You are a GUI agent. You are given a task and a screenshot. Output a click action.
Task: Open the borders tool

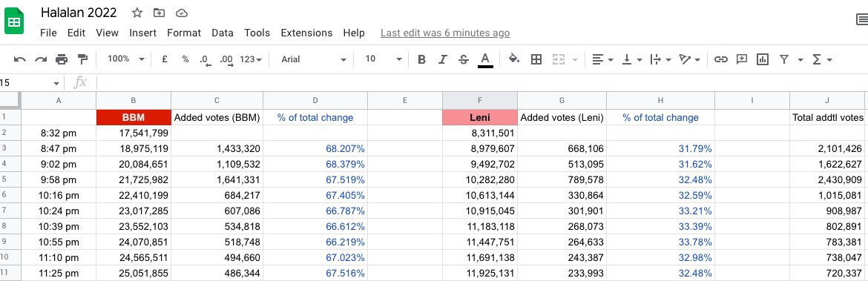536,59
